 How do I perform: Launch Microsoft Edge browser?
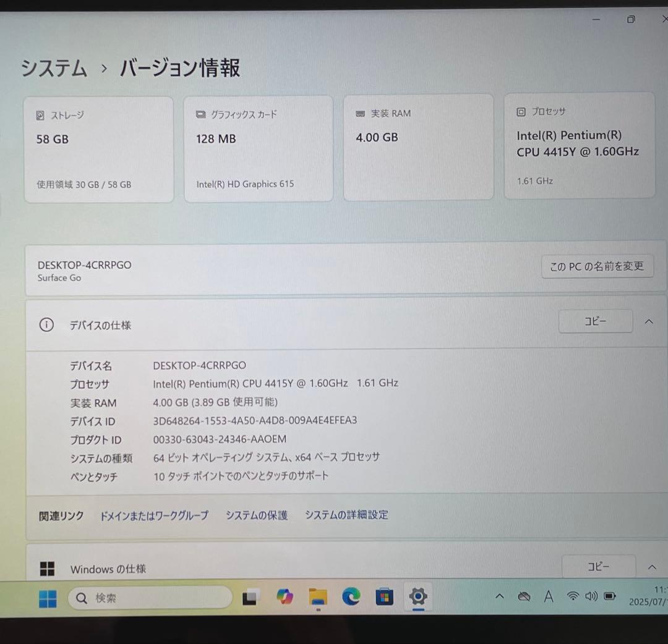[351, 596]
